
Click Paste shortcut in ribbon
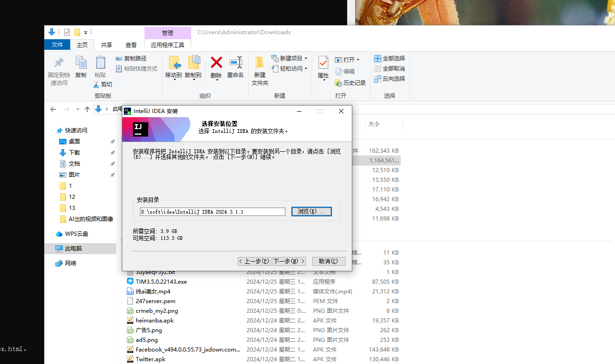point(136,69)
